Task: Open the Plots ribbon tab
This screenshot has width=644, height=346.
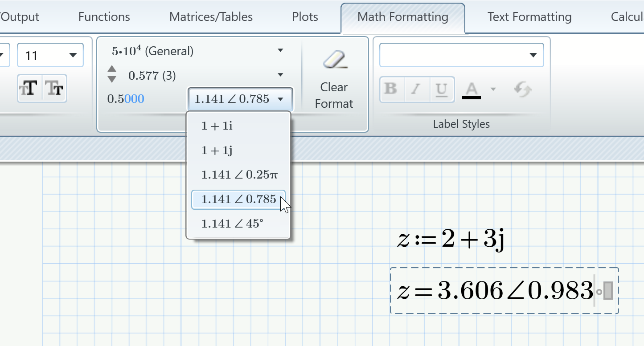Action: coord(304,16)
